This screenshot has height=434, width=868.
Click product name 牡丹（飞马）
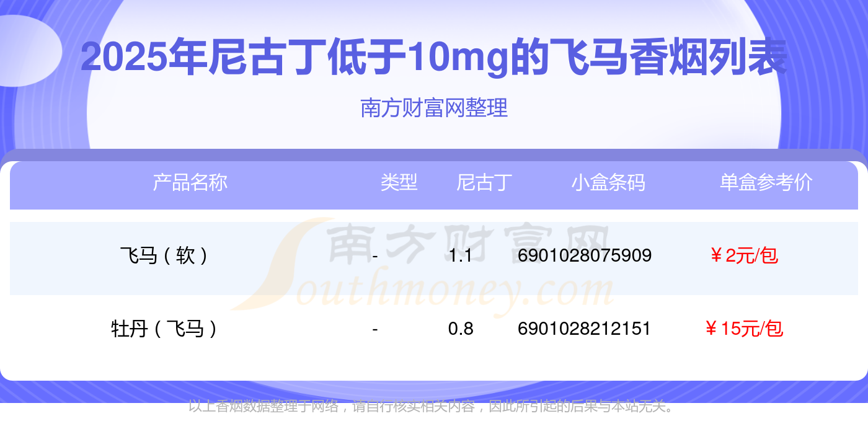[164, 329]
